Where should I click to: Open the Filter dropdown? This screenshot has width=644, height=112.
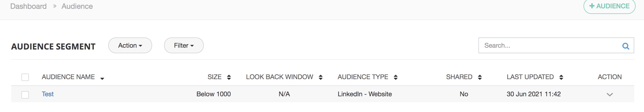[184, 45]
